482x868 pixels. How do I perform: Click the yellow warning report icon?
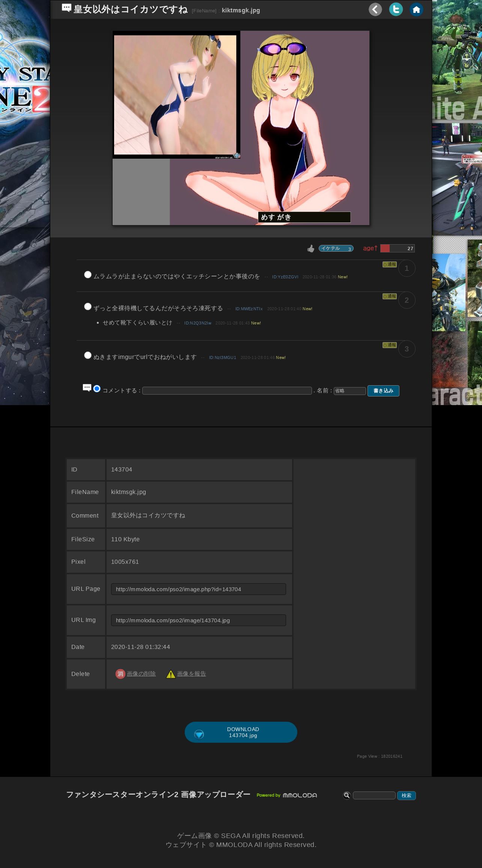click(171, 674)
